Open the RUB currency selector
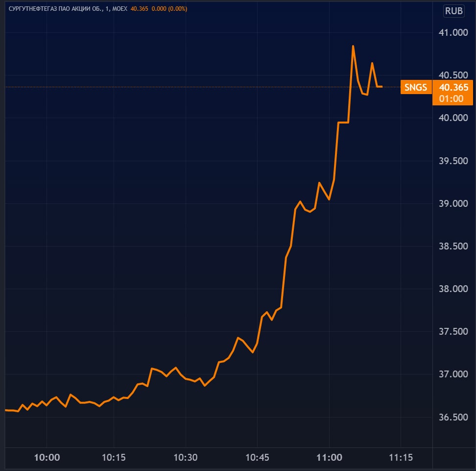The image size is (476, 471). pyautogui.click(x=453, y=11)
